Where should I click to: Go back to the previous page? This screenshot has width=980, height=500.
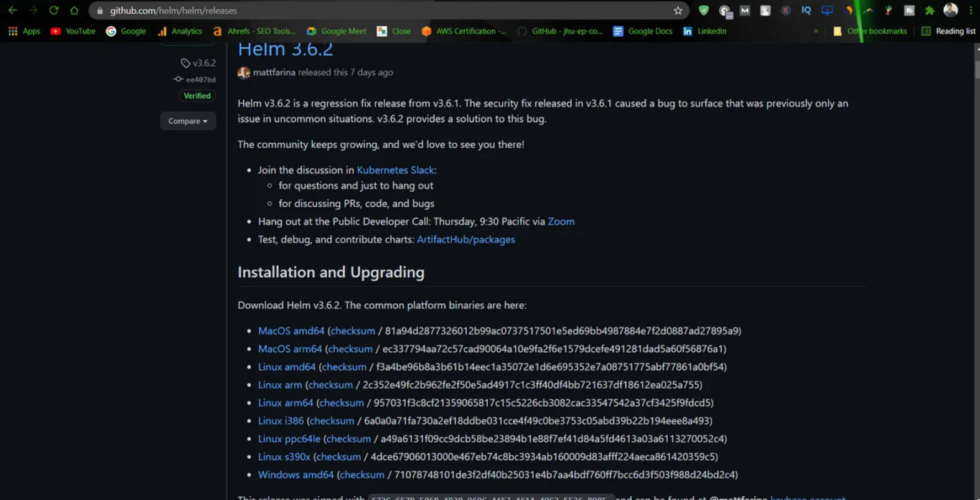[12, 11]
